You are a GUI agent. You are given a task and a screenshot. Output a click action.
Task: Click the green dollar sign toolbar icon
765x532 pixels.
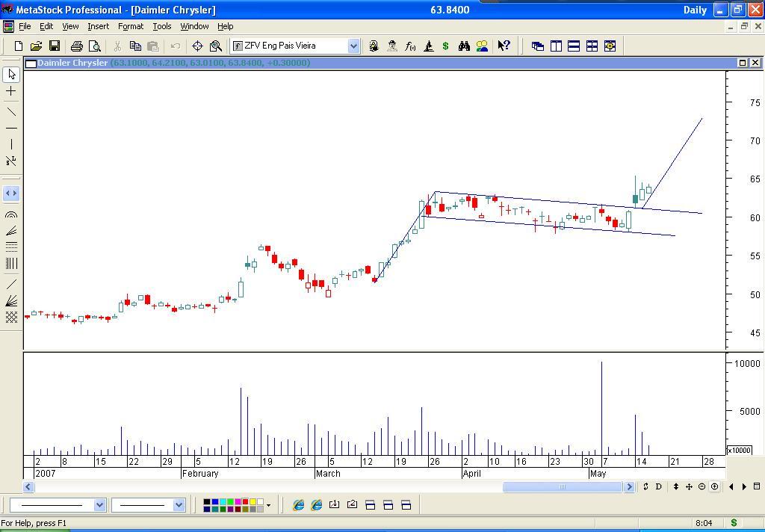click(445, 46)
